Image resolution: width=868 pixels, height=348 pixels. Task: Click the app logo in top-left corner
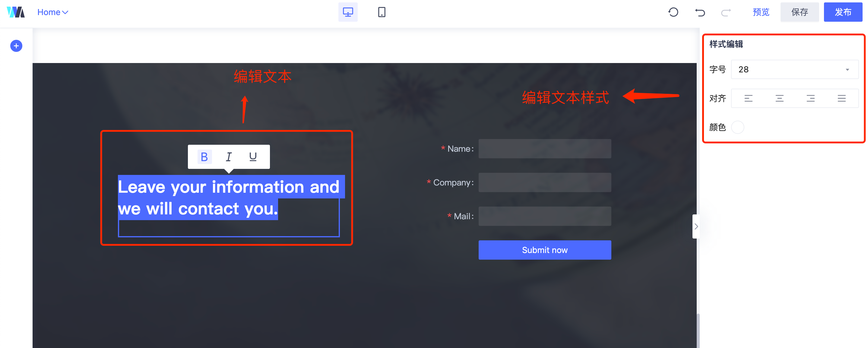pyautogui.click(x=15, y=12)
